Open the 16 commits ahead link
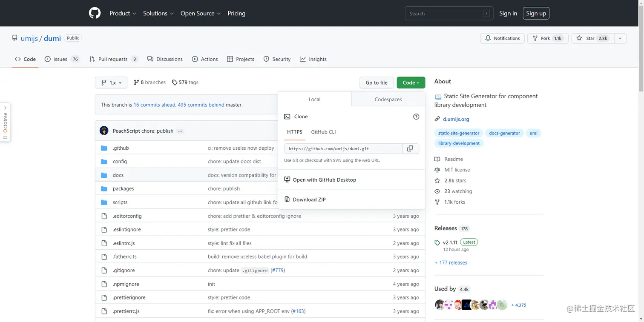644x322 pixels. coord(154,105)
